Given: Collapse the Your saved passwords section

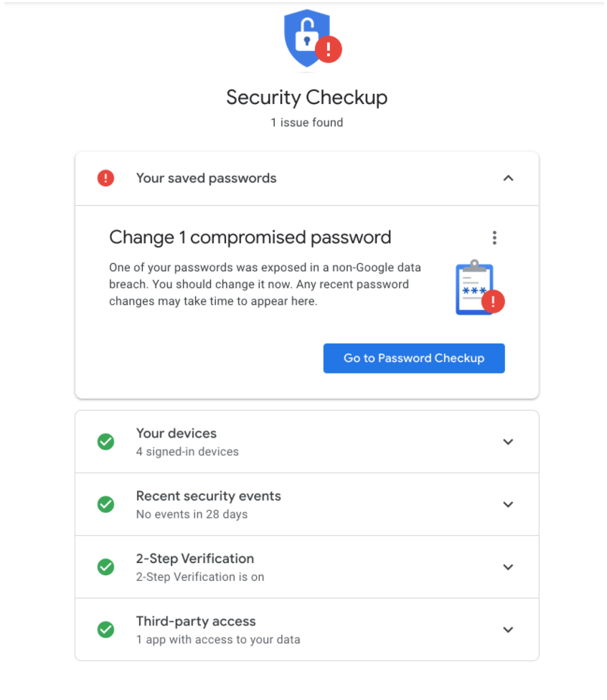Looking at the screenshot, I should point(509,178).
